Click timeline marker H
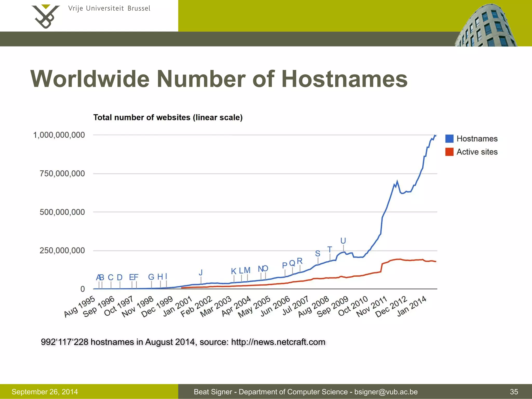532x399 pixels. (x=160, y=277)
